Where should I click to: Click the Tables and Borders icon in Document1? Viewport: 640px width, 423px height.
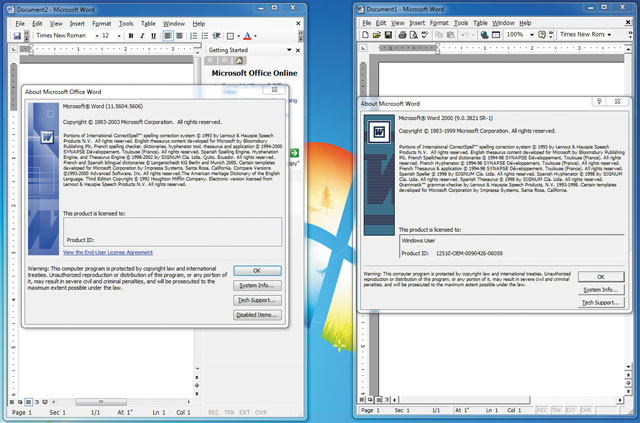(496, 35)
